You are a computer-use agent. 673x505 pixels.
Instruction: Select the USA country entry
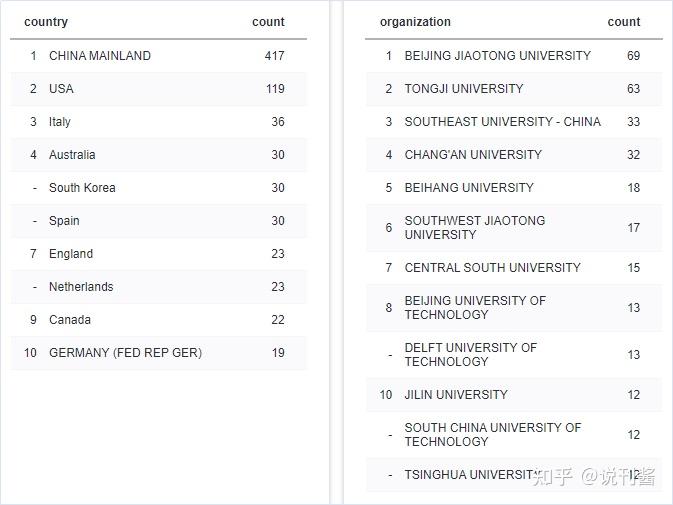61,89
